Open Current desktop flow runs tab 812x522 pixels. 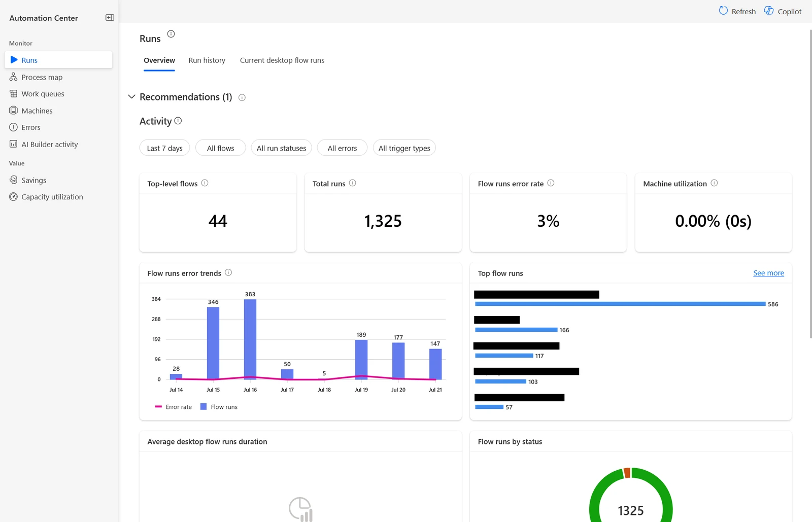tap(282, 60)
